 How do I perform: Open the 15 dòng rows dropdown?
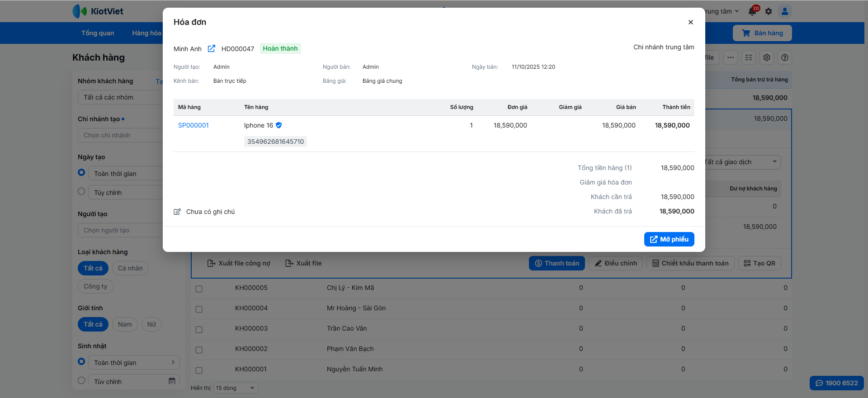pyautogui.click(x=235, y=388)
